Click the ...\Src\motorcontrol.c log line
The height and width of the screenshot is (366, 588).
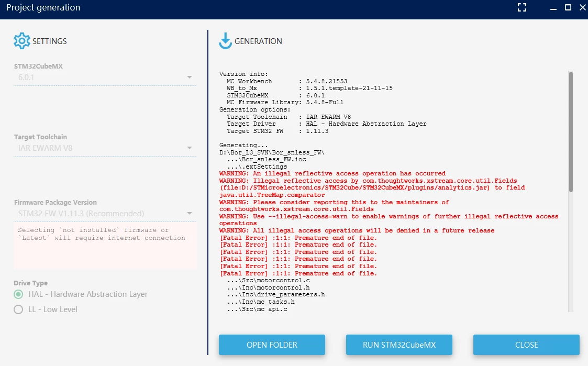(x=268, y=281)
